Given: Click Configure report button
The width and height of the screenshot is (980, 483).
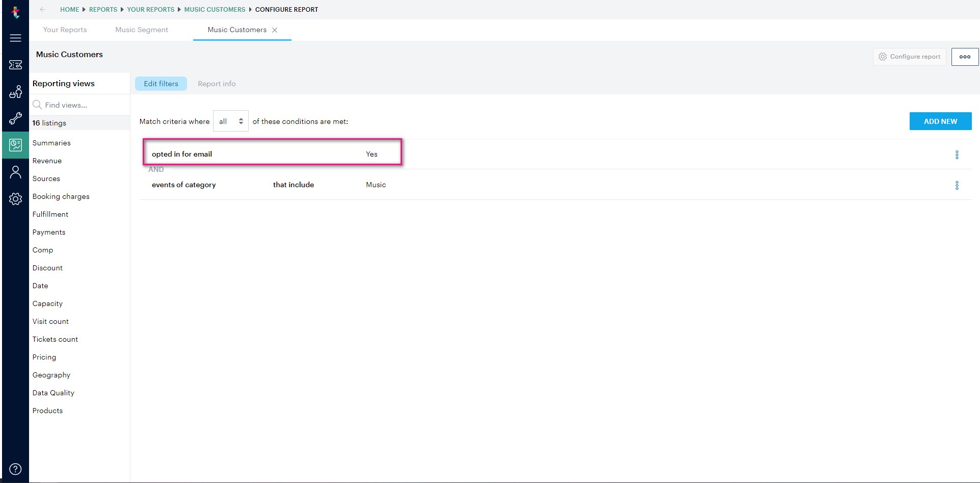Looking at the screenshot, I should [909, 57].
